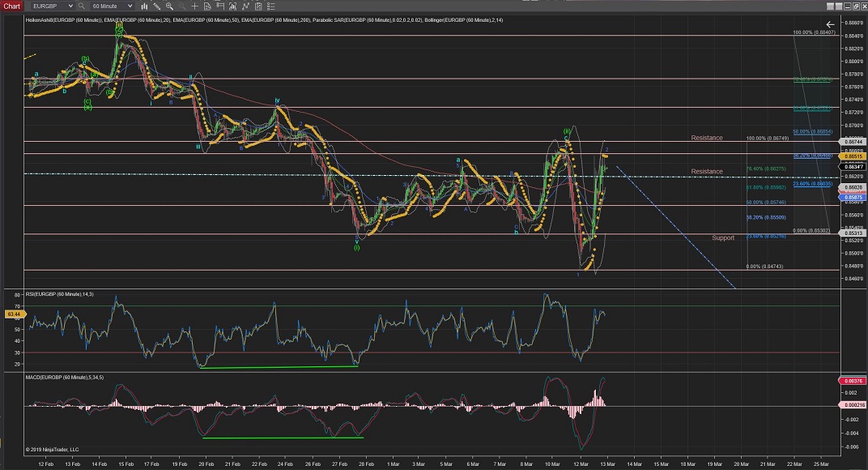The height and width of the screenshot is (470, 868).
Task: Click the 0.000216 MACD histogram value marker
Action: [x=853, y=405]
